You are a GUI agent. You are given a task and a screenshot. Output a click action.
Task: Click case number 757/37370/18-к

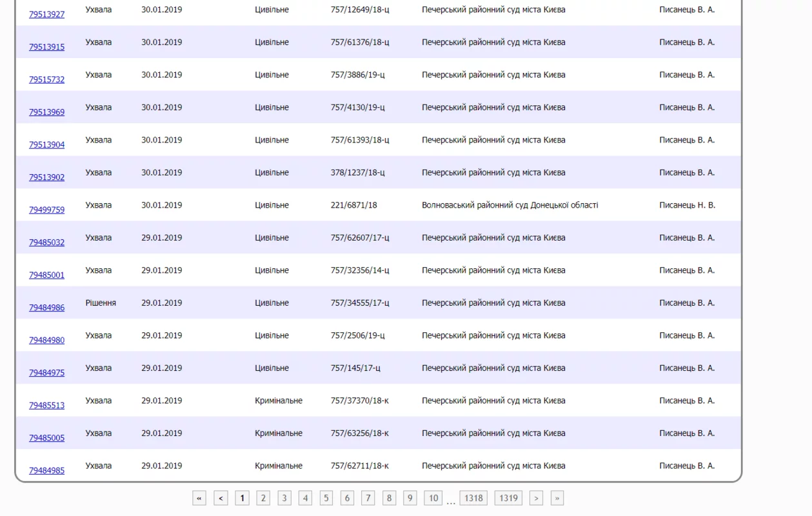360,401
